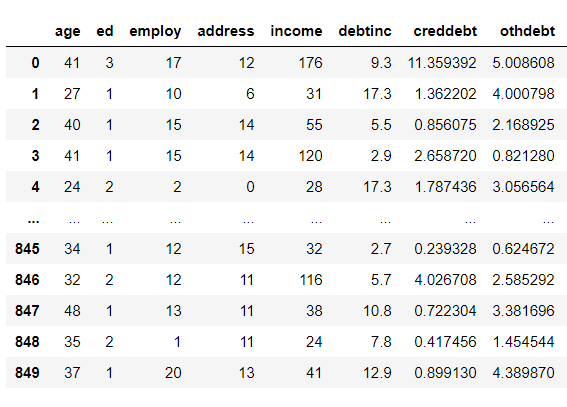Click creddebt value 11.359392
567x407 pixels.
[x=442, y=63]
